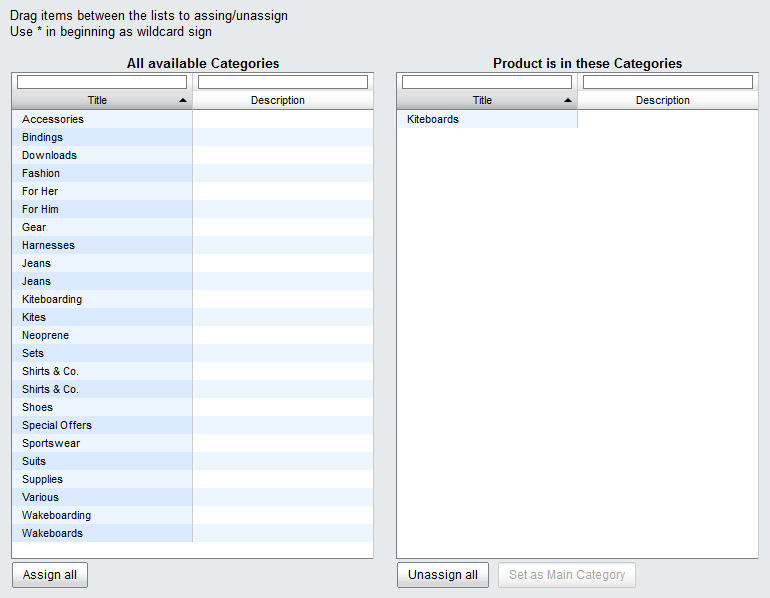The width and height of the screenshot is (770, 598).
Task: Select the Harnesses category row
Action: coord(192,245)
